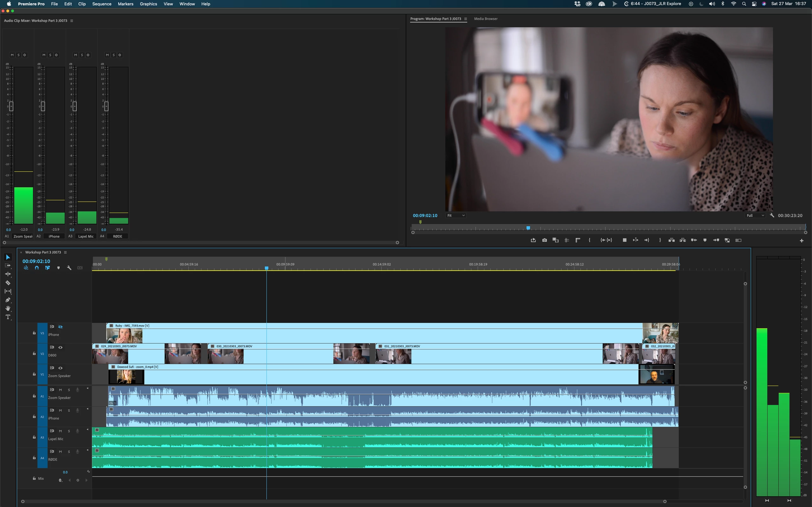The image size is (812, 507).
Task: Open the Fit zoom level dropdown
Action: [x=456, y=215]
